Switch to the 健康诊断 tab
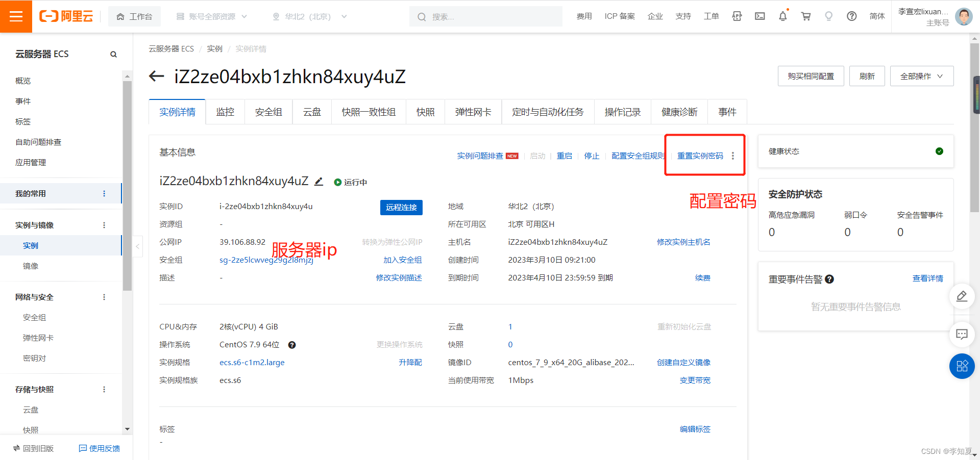 point(679,112)
